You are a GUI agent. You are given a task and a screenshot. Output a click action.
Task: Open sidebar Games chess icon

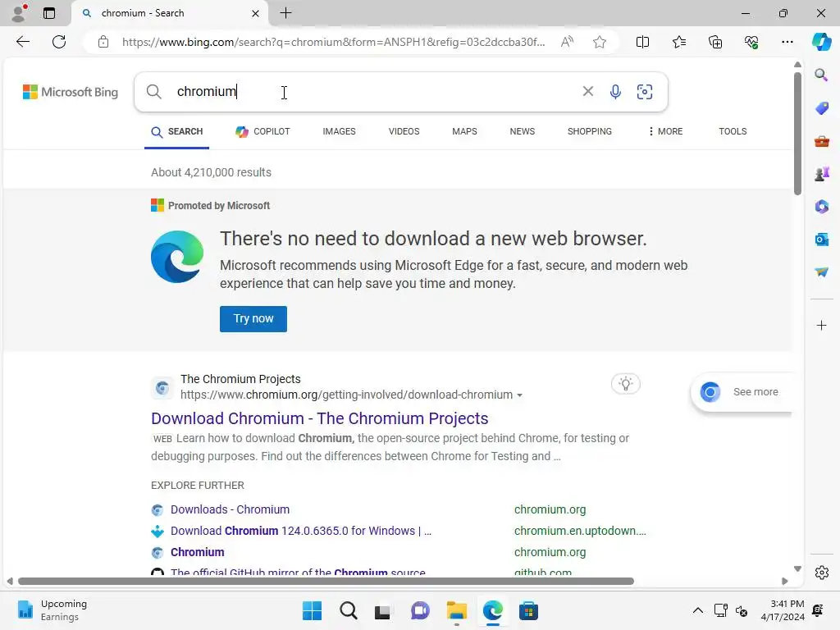821,174
